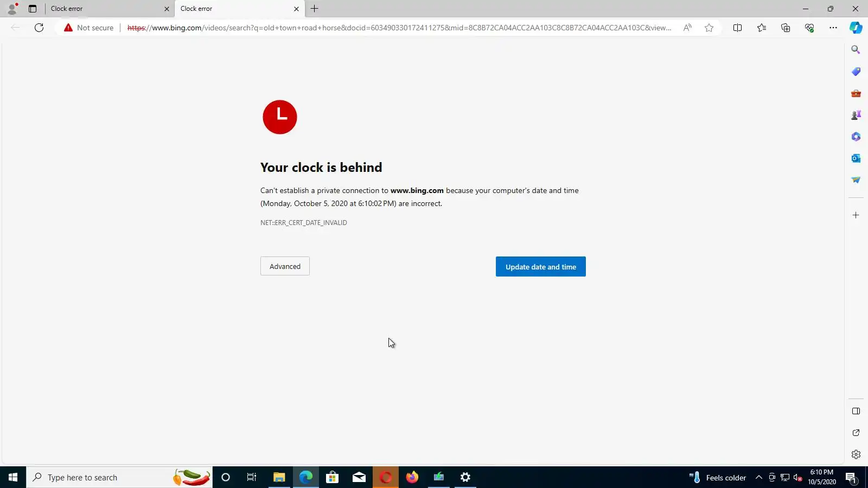Open sidebar Search
Image resolution: width=868 pixels, height=488 pixels.
(856, 50)
